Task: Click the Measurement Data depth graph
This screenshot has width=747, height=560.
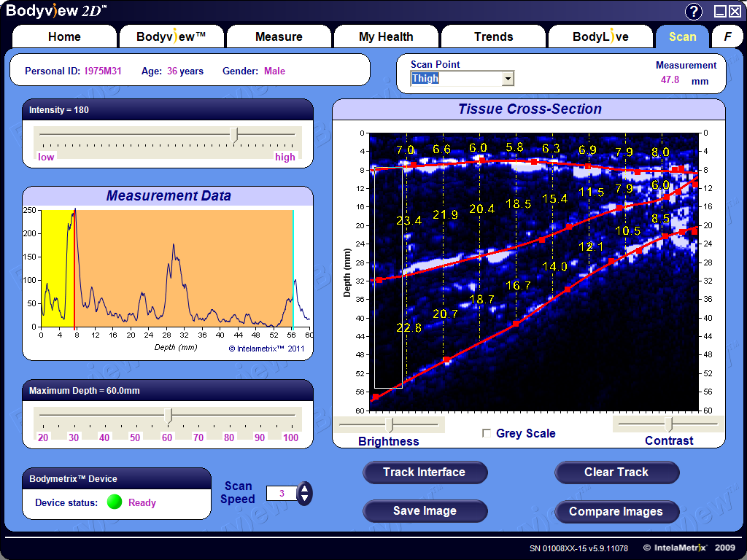Action: tap(175, 268)
